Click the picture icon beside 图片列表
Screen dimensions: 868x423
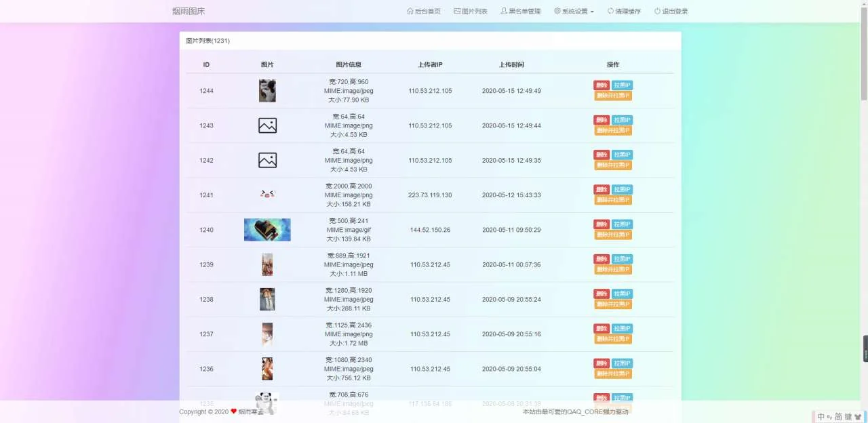457,12
